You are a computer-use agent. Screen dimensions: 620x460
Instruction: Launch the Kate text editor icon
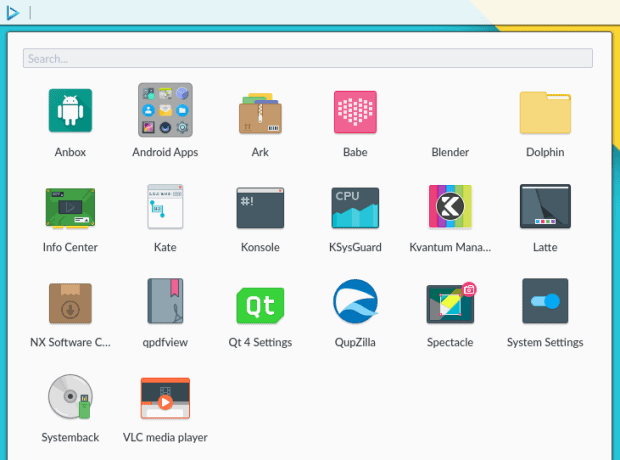[x=165, y=206]
